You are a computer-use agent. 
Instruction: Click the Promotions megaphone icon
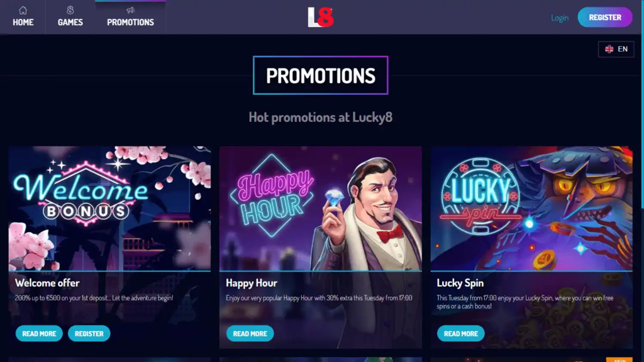coord(131,10)
